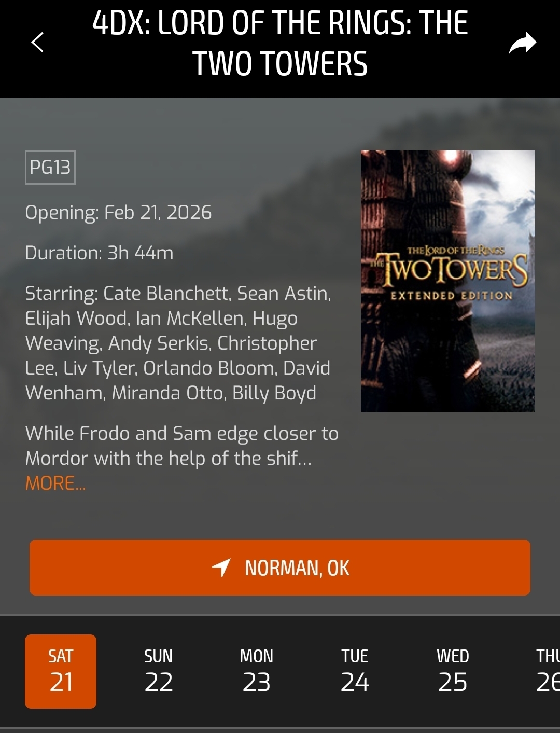
Task: Tap the share arrow icon
Action: 522,43
